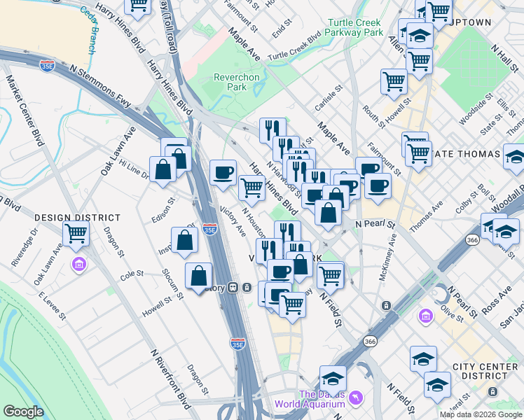The height and width of the screenshot is (420, 524).
Task: Click the shopping cart marker beside Howell St near Routh St
Action: (394, 82)
